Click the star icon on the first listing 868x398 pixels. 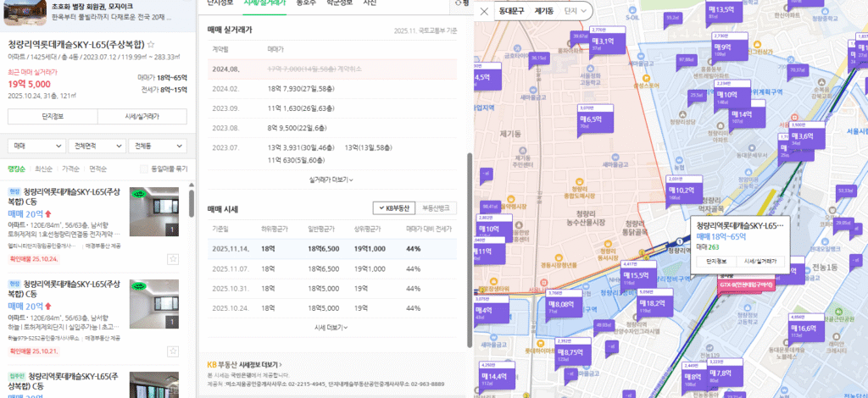[173, 258]
